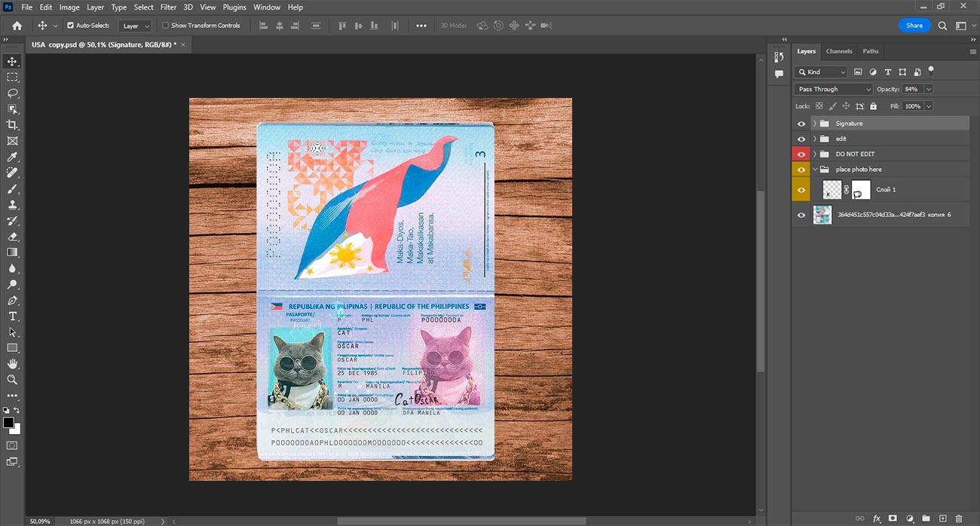This screenshot has height=526, width=980.
Task: Expand the DO NOT EDIT group
Action: (x=815, y=154)
